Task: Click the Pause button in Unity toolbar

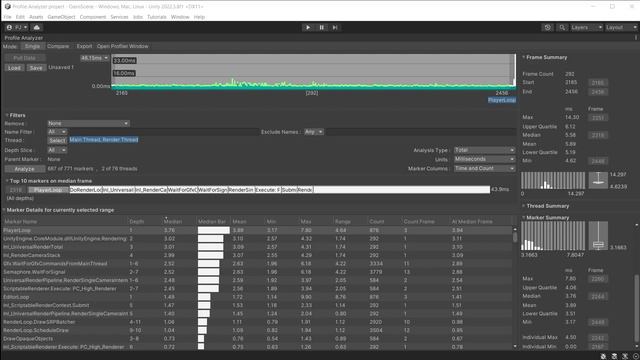Action: click(x=321, y=27)
